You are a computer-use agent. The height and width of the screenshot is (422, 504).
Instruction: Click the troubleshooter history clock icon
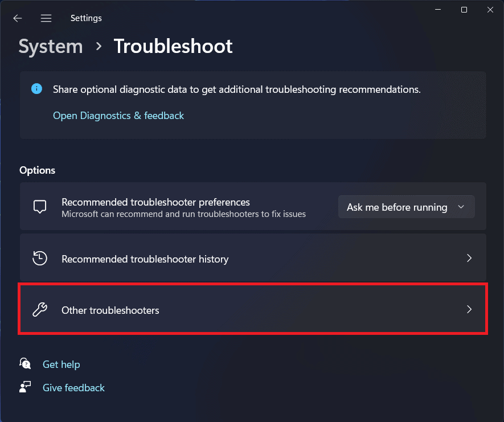(39, 259)
